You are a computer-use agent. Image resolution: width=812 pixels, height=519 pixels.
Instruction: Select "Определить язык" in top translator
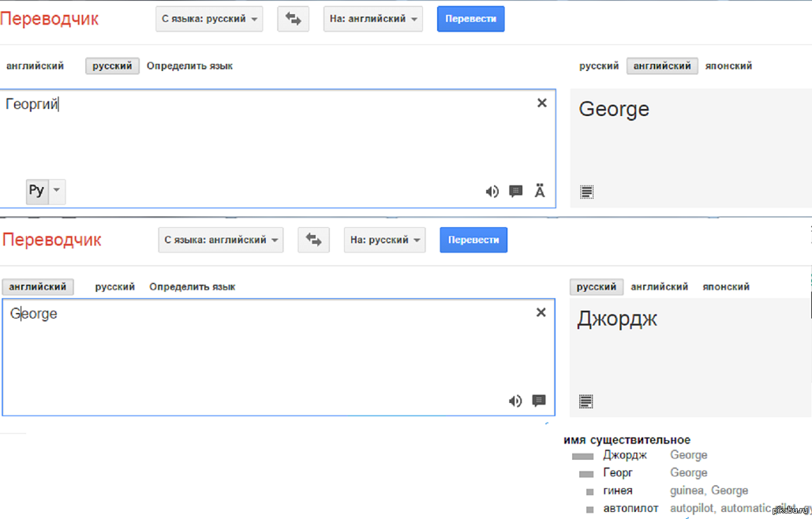[x=189, y=66]
